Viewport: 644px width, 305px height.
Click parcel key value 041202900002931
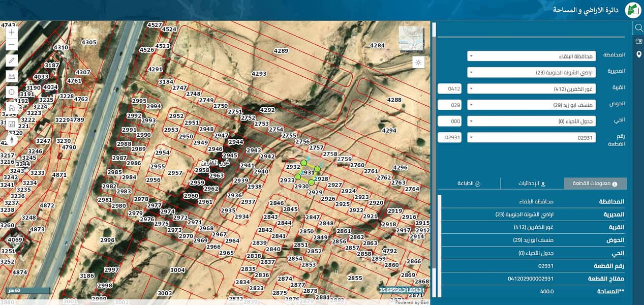[531, 279]
